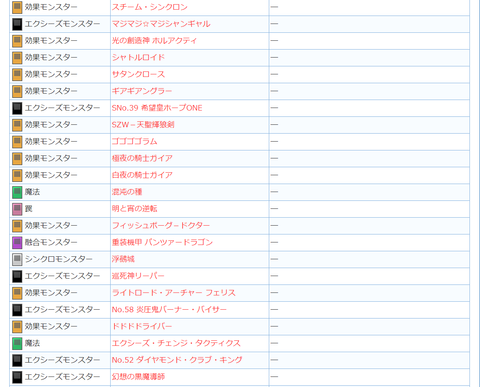This screenshot has width=480, height=387.
Task: Click the orange icon in 光の創造神 ホルアクティ row
Action: (x=17, y=41)
